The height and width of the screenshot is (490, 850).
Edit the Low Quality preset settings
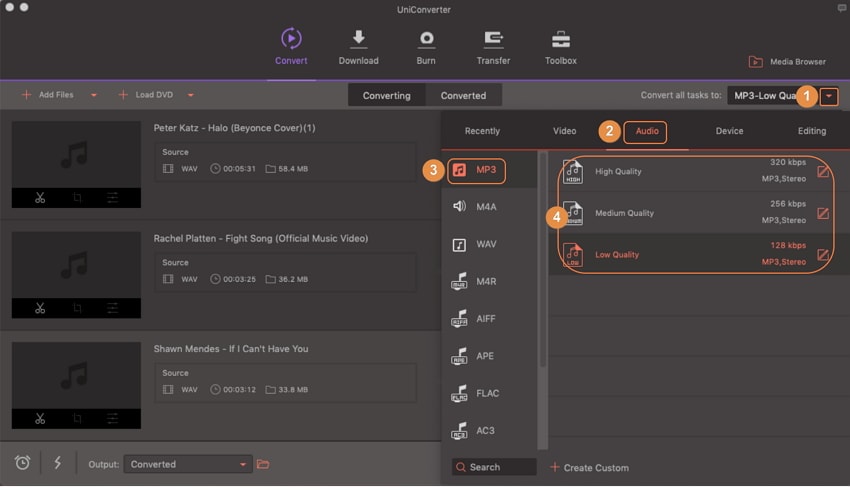823,254
